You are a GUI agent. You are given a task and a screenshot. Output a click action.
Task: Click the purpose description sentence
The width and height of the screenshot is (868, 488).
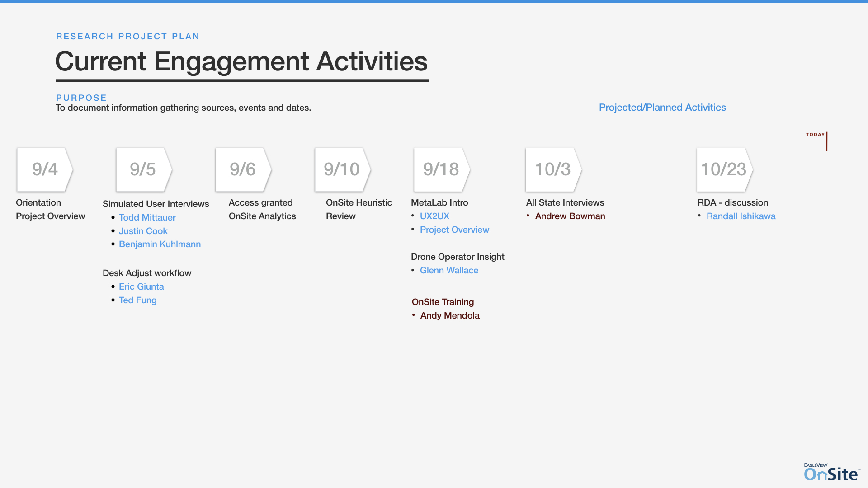coord(183,108)
